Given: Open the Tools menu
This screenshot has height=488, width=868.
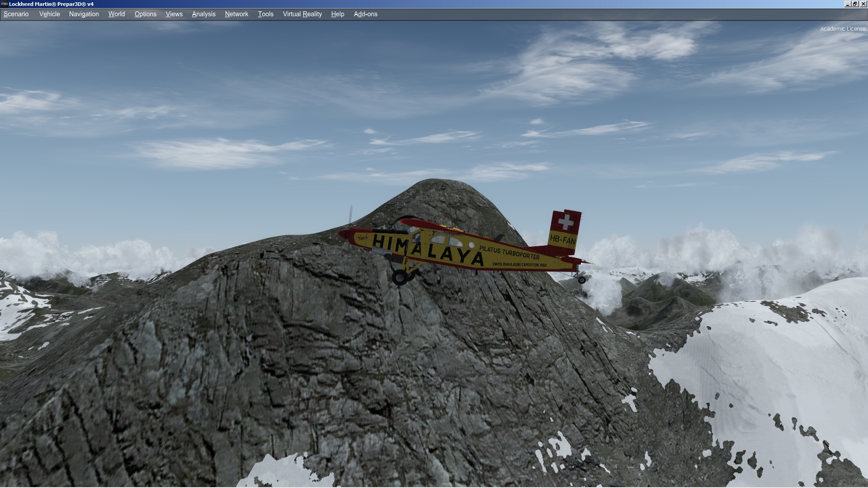Looking at the screenshot, I should pyautogui.click(x=265, y=14).
